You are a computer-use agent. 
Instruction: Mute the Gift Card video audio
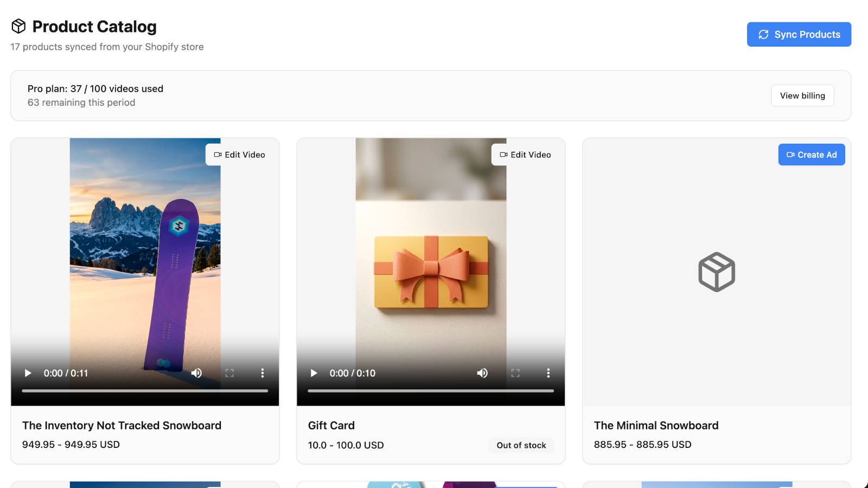coord(482,373)
